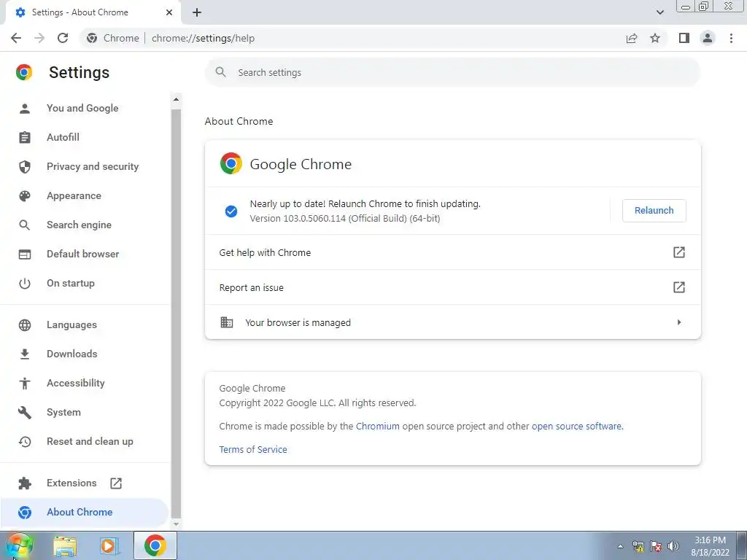Click external link icon for Get help
Screen dimensions: 747x560
point(679,252)
